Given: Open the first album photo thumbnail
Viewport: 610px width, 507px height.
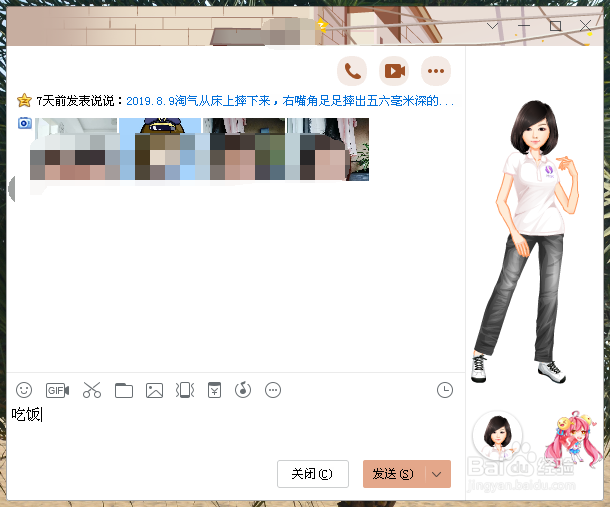Looking at the screenshot, I should [x=75, y=149].
